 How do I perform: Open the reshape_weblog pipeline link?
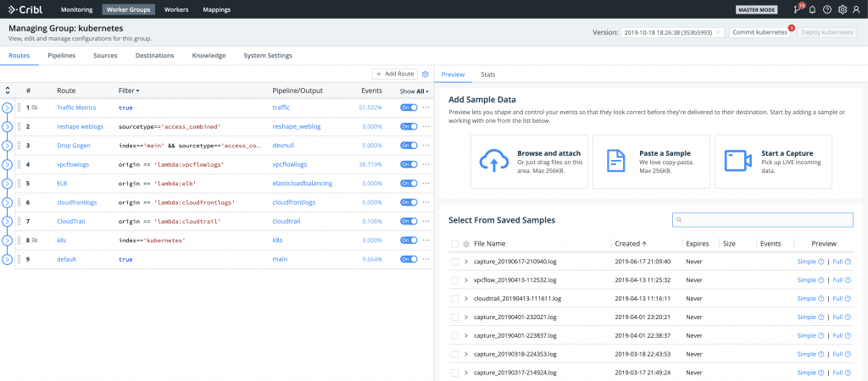click(296, 126)
